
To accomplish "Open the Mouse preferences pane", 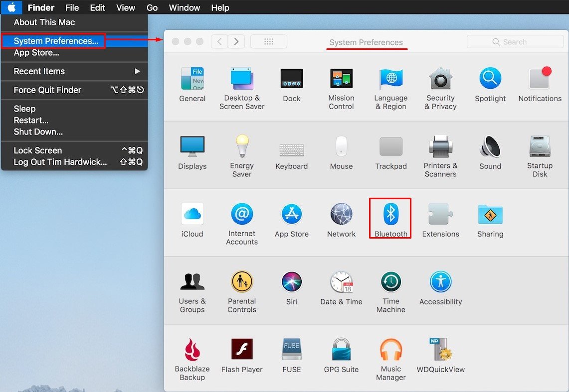I will point(341,152).
